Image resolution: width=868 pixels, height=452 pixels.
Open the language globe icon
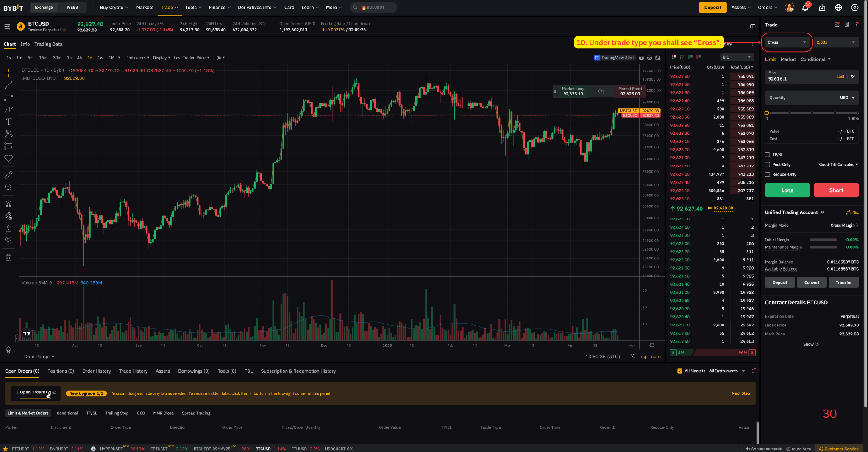coord(838,8)
